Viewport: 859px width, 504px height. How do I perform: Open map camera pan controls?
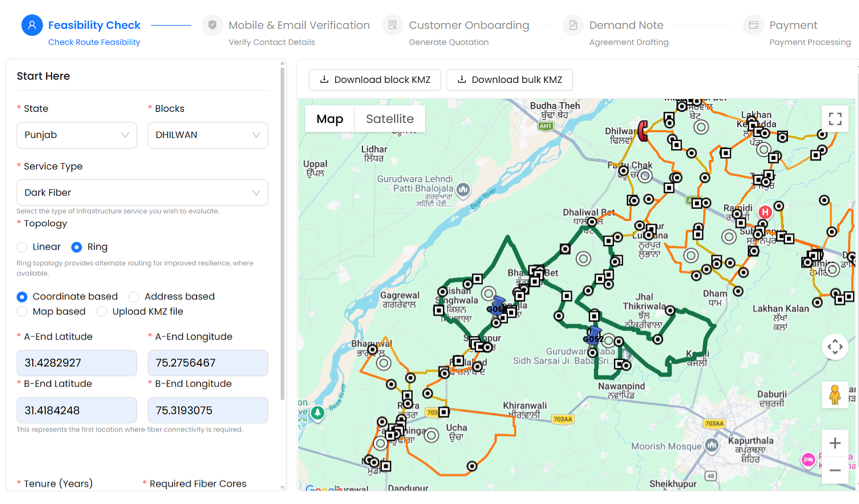tap(835, 347)
